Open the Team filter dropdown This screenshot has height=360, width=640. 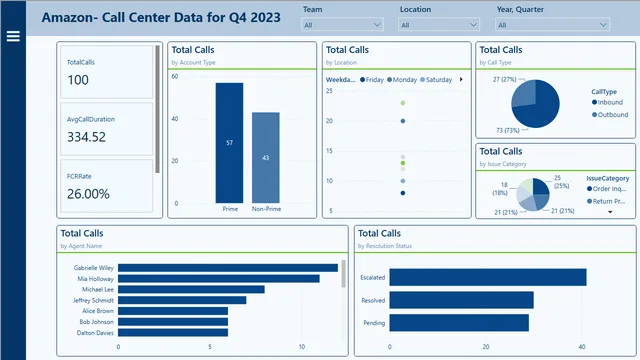tap(342, 25)
